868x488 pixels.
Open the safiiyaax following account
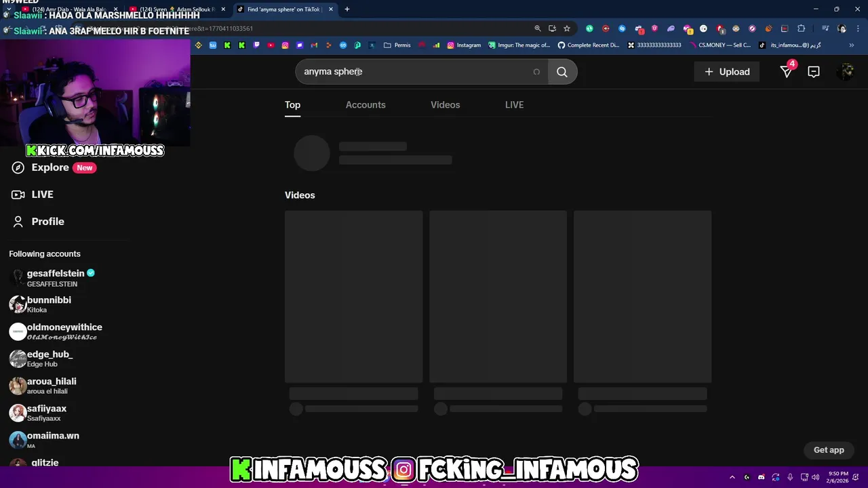tap(38, 413)
